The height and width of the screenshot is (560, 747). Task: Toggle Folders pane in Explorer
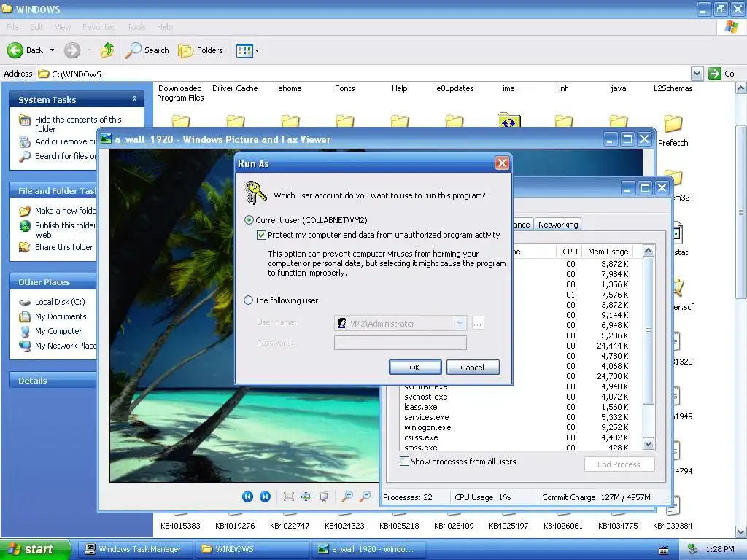(200, 50)
